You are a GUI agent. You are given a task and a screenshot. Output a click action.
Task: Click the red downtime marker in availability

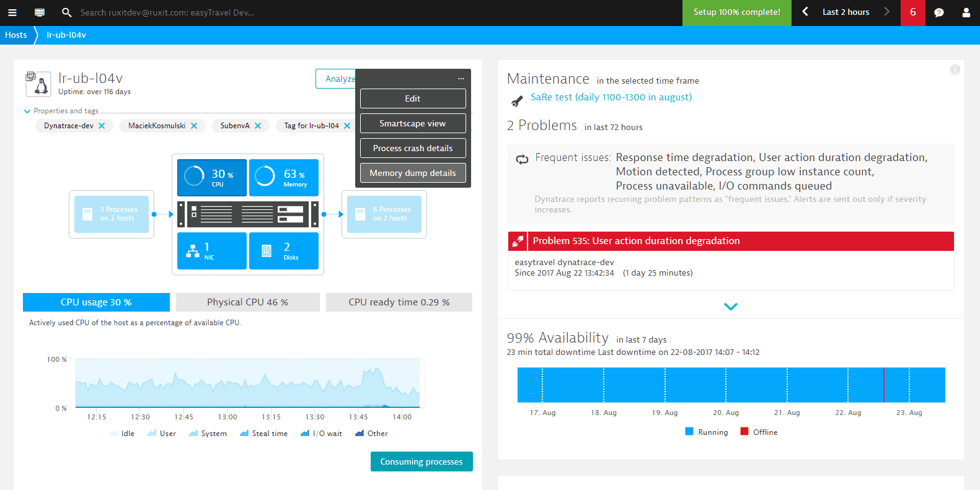coord(884,385)
